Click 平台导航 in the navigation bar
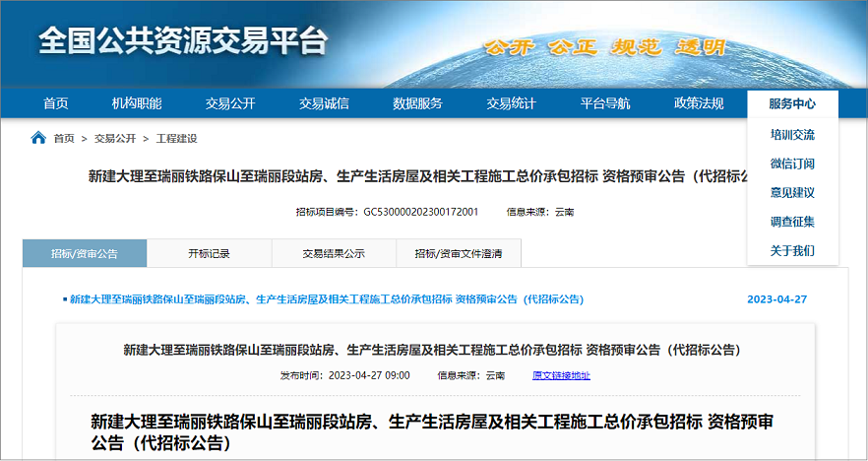The height and width of the screenshot is (461, 868). pos(605,103)
